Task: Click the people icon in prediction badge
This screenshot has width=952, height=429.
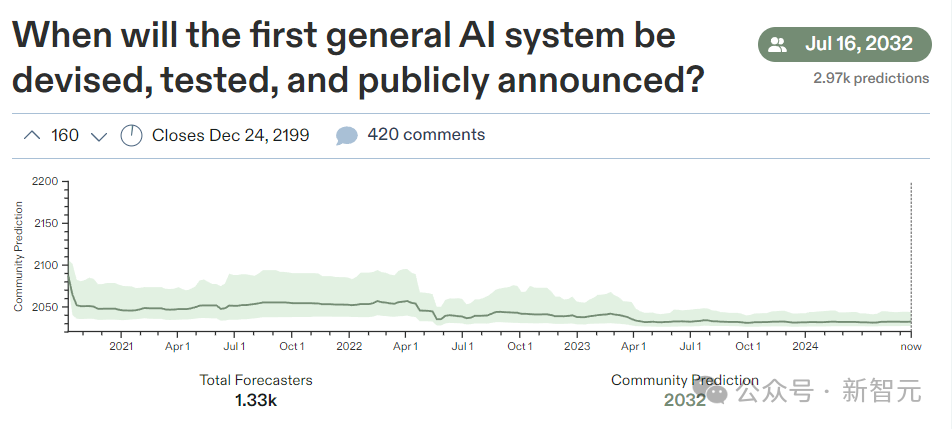Action: tap(777, 44)
